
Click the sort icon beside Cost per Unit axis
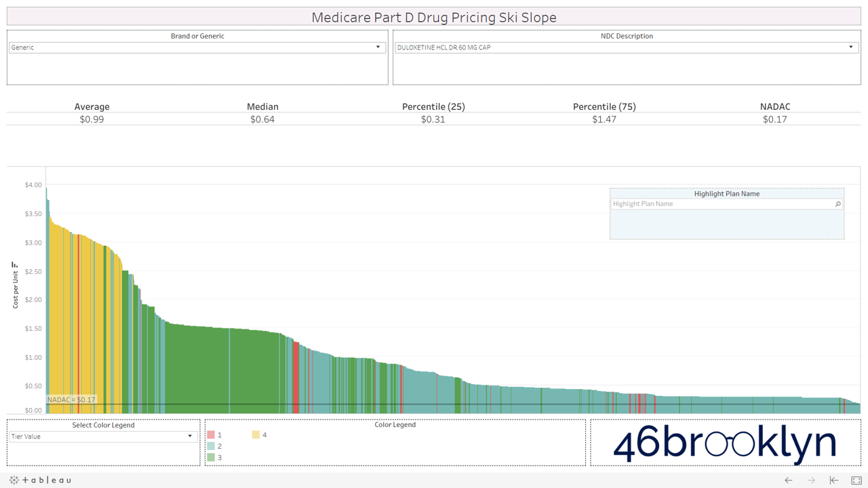(14, 265)
